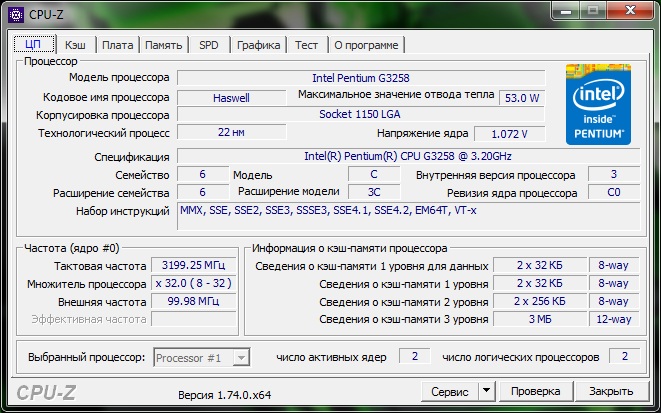Click the instruction set list field
661x413 pixels.
408,216
